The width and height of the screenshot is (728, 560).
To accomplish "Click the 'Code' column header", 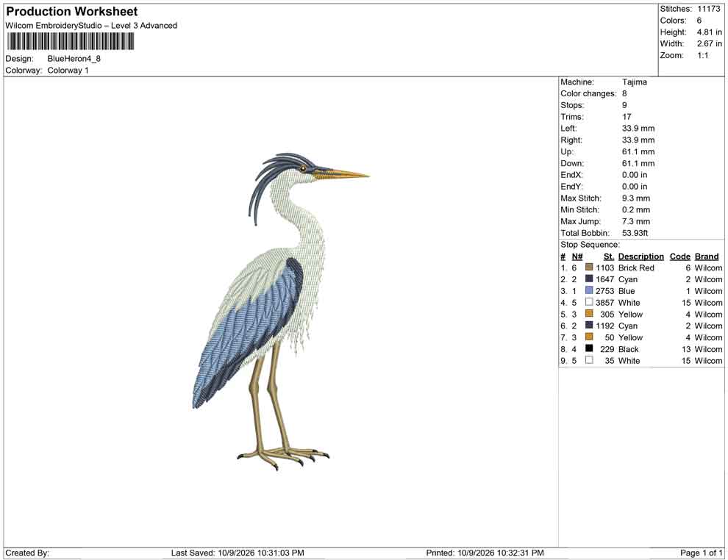I will 680,256.
